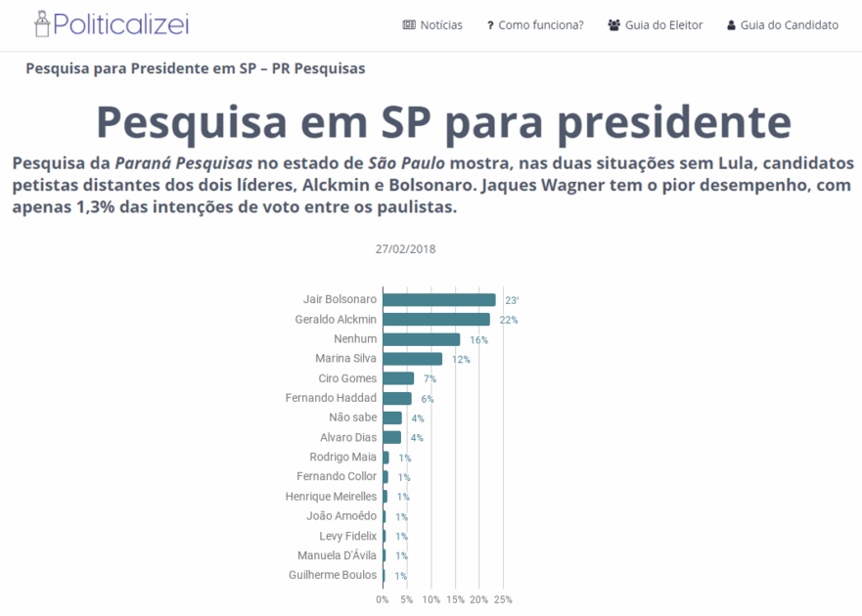Click the Ciro Gomes bar
Viewport: 862px width, 616px height.
click(398, 378)
